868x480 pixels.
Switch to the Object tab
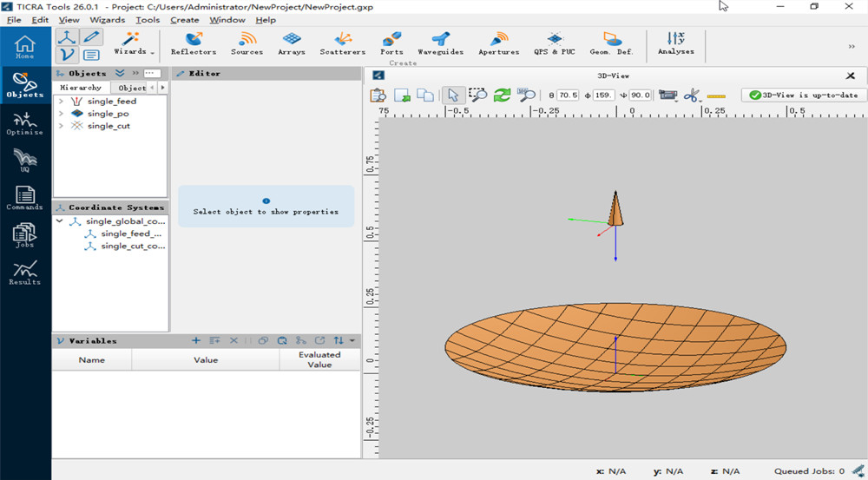click(x=132, y=88)
